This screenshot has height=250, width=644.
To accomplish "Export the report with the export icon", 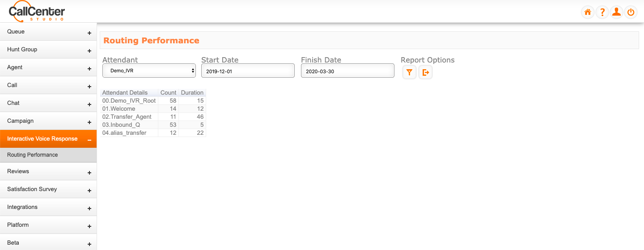I will [x=425, y=72].
